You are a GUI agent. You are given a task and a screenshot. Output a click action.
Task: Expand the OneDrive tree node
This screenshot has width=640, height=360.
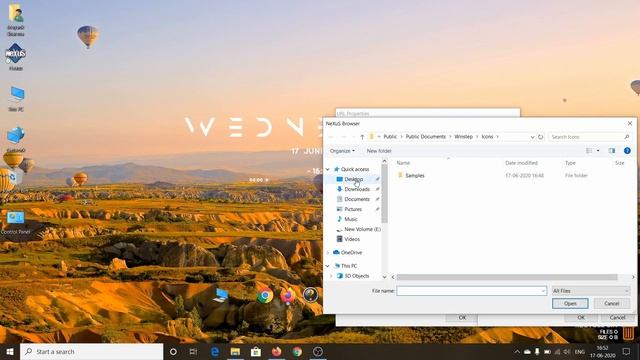(327, 253)
